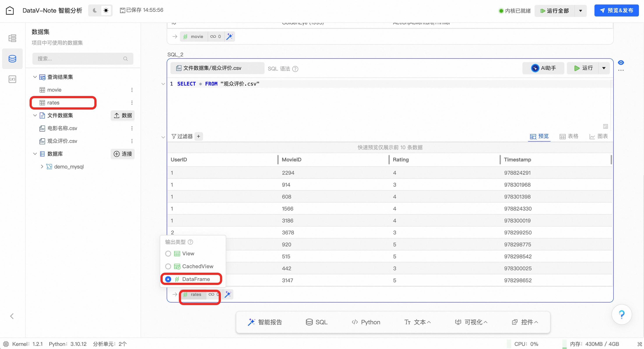Expand the demo_mysql database node
Image resolution: width=644 pixels, height=349 pixels.
(42, 166)
